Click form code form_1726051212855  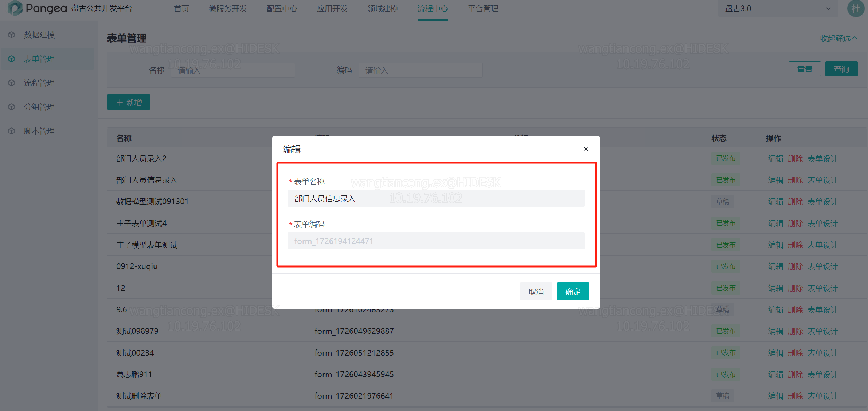coord(354,353)
